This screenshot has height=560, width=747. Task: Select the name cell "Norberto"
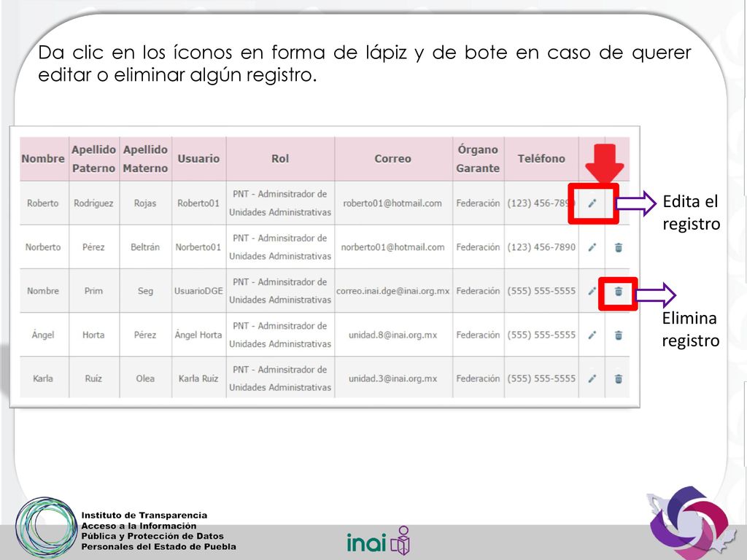tap(43, 247)
